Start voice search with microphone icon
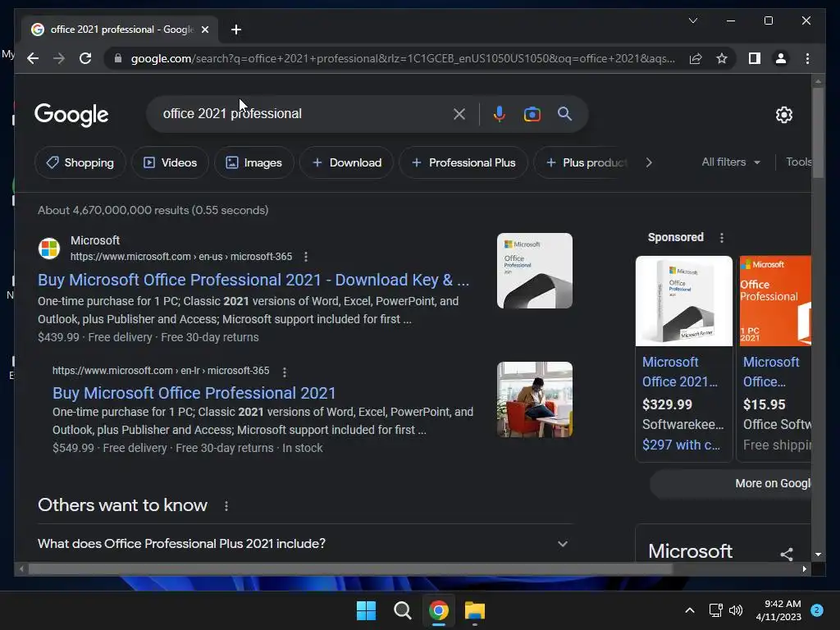 [x=500, y=113]
